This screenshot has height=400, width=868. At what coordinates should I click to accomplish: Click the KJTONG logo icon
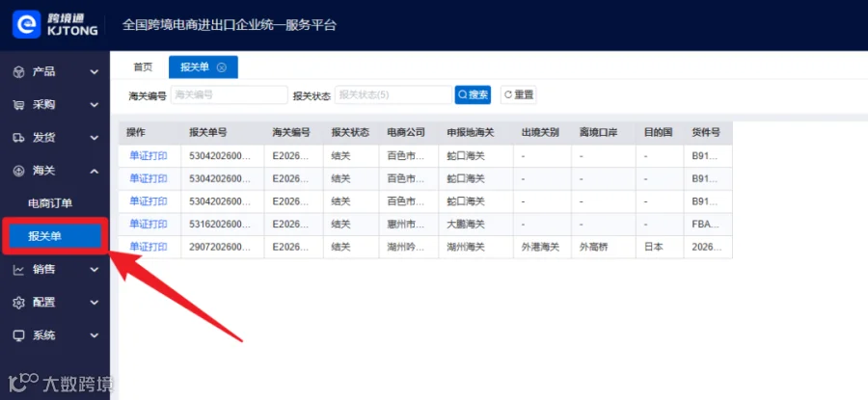coord(27,25)
